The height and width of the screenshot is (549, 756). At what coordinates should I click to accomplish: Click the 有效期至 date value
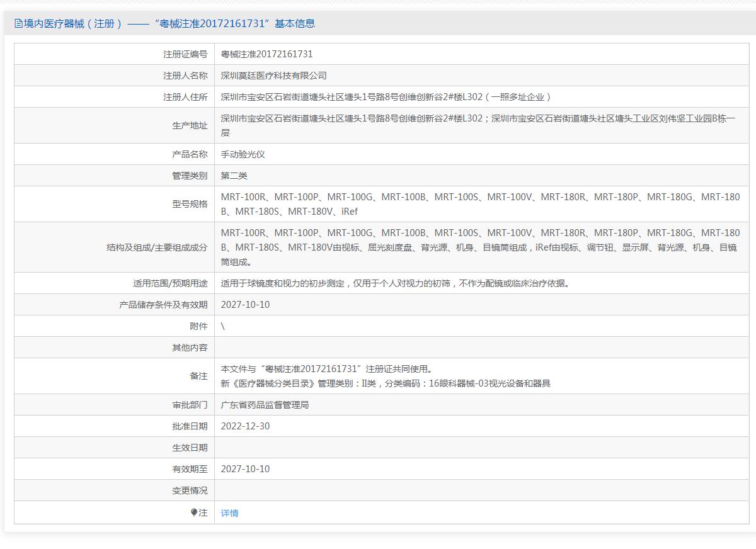coord(245,469)
